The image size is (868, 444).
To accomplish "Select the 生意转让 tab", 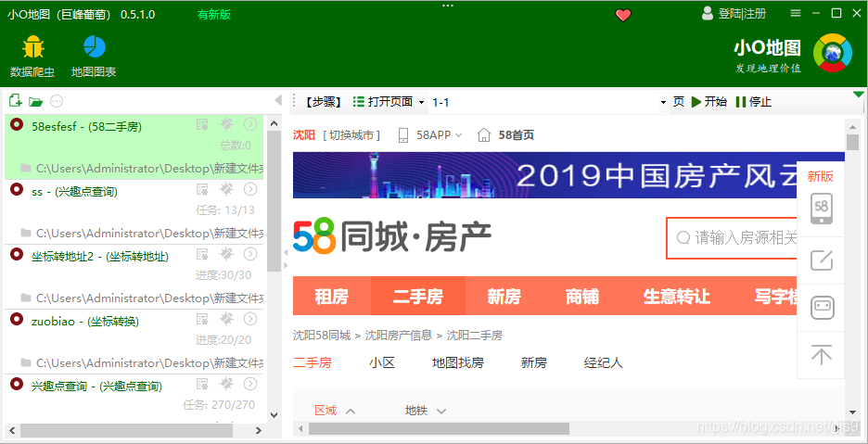I will (x=676, y=297).
